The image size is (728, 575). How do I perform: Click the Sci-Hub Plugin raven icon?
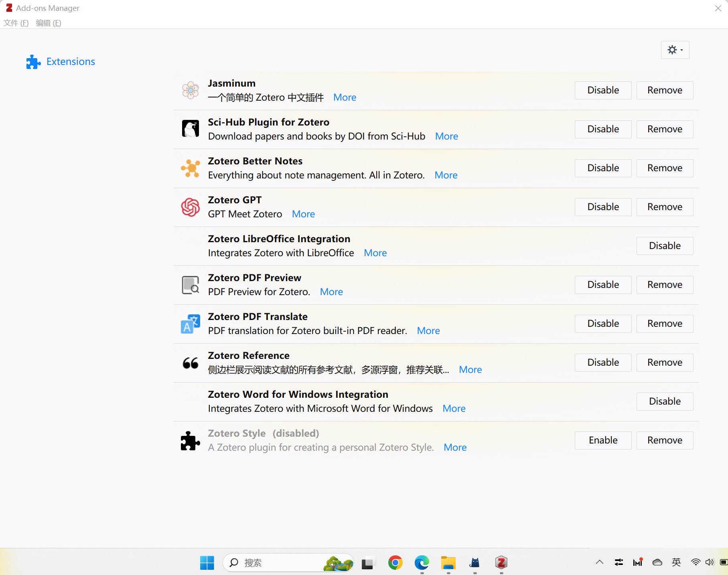(191, 129)
